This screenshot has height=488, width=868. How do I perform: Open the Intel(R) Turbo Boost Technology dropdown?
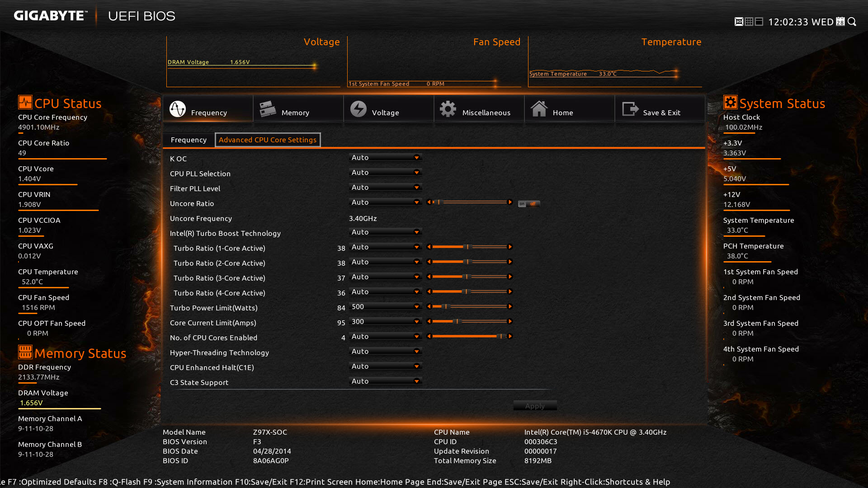coord(385,232)
